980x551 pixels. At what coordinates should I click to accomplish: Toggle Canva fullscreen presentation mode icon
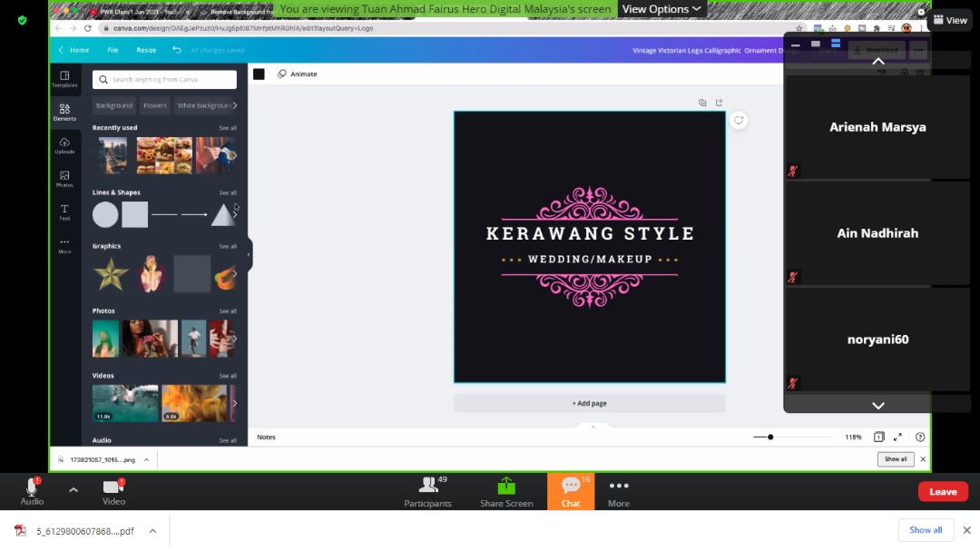(898, 437)
